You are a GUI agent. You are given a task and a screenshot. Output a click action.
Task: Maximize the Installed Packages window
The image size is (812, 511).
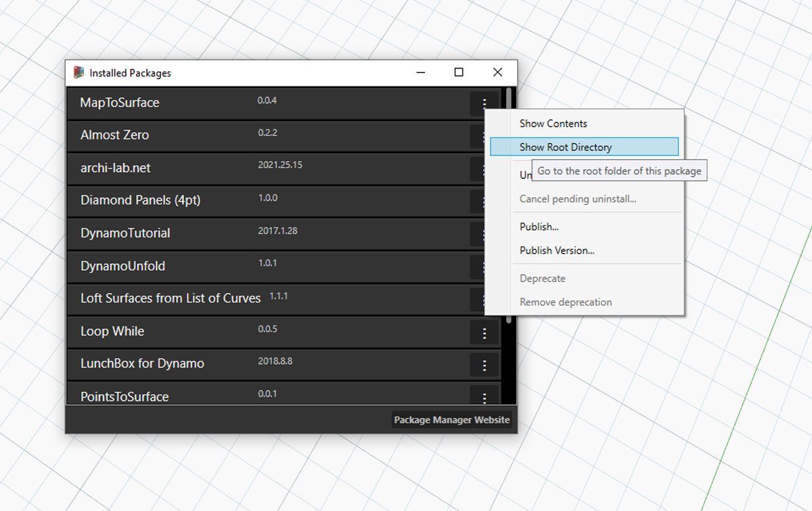coord(459,72)
